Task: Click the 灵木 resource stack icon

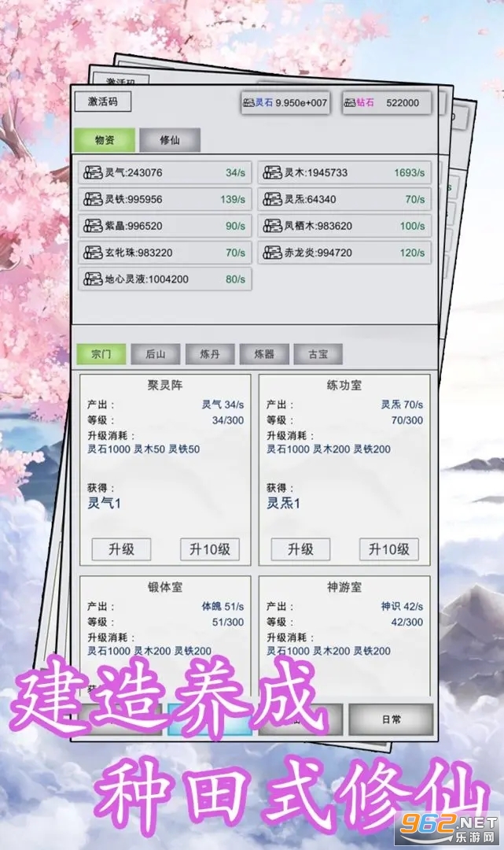Action: coord(272,172)
